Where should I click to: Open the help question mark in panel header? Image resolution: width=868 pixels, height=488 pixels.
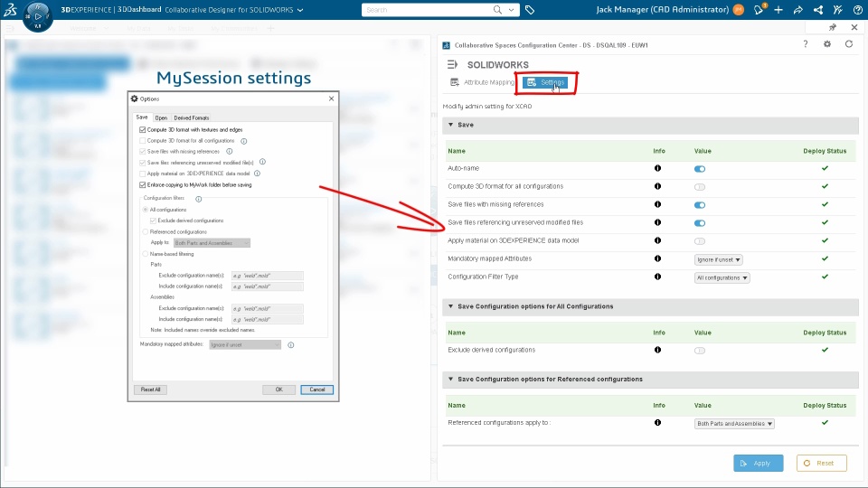click(x=806, y=44)
